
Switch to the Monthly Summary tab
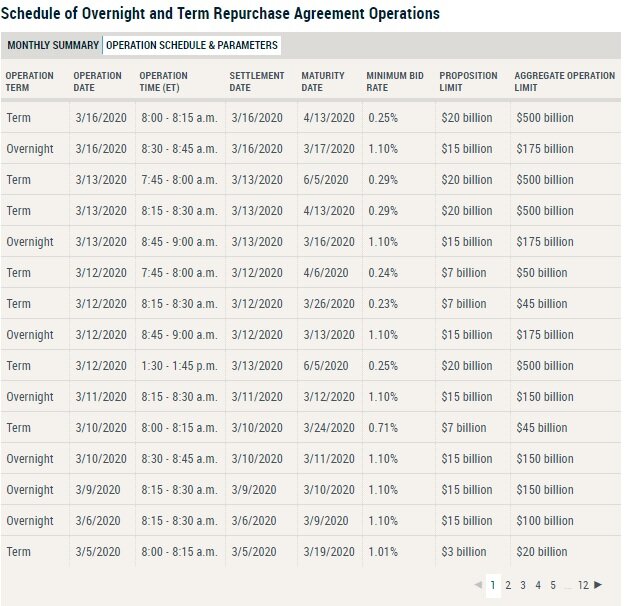pyautogui.click(x=52, y=46)
